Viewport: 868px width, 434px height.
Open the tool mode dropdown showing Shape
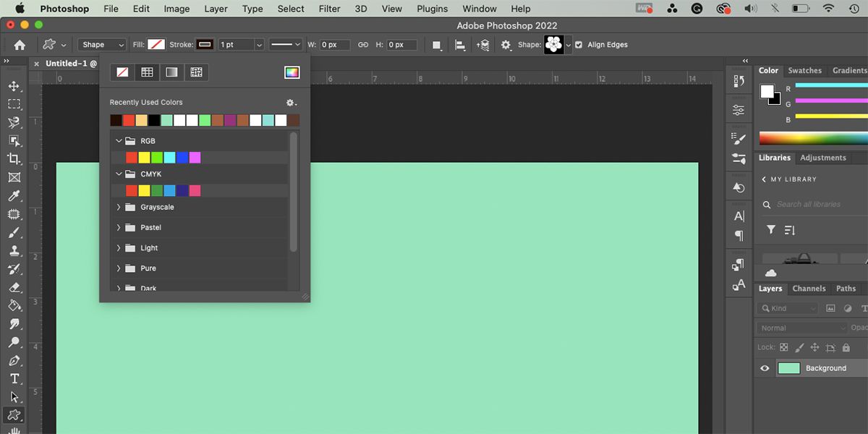pos(101,44)
